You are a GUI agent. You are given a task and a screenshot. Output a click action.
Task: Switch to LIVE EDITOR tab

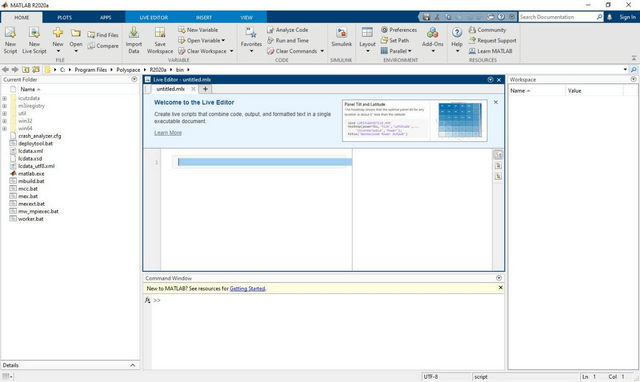click(153, 18)
